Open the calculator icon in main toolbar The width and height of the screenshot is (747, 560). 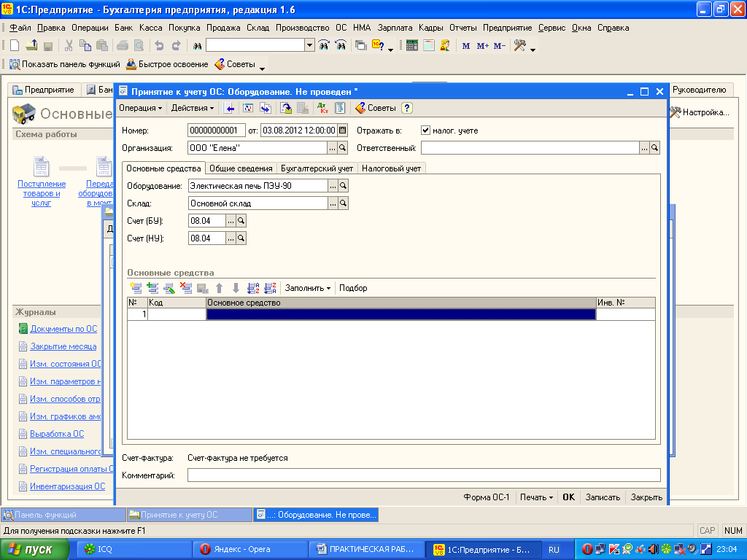pos(412,46)
